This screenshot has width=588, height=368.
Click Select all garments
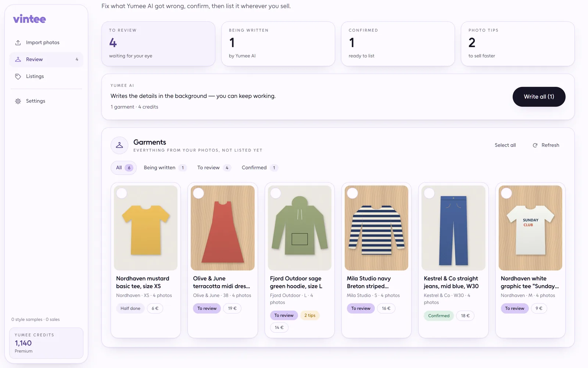click(x=505, y=145)
